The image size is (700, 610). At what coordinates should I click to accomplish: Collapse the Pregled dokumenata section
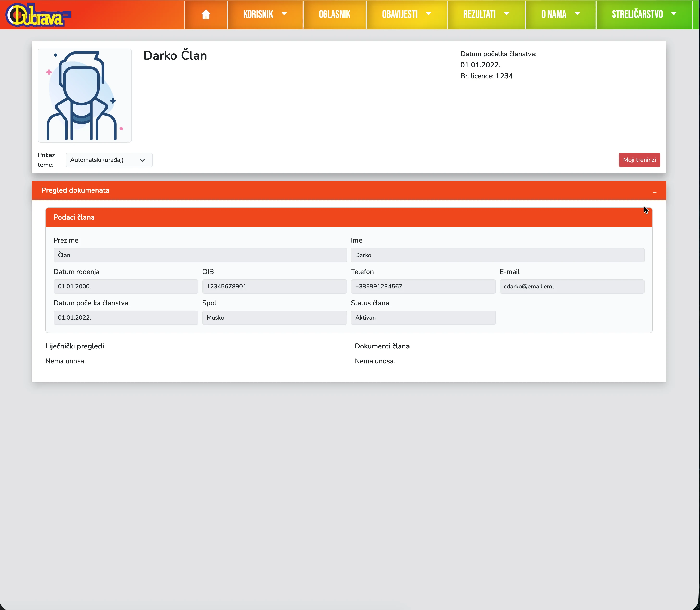coord(654,192)
